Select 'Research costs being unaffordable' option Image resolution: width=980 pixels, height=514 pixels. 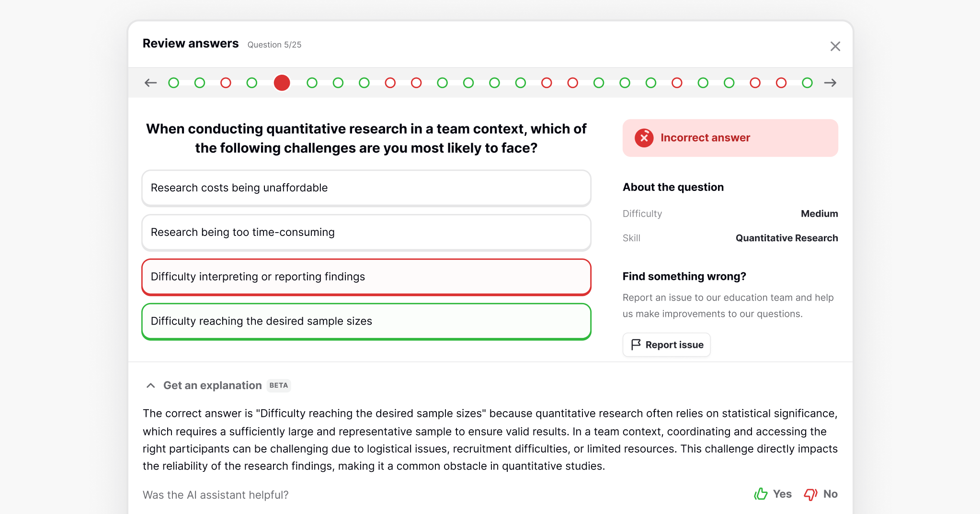click(x=366, y=188)
